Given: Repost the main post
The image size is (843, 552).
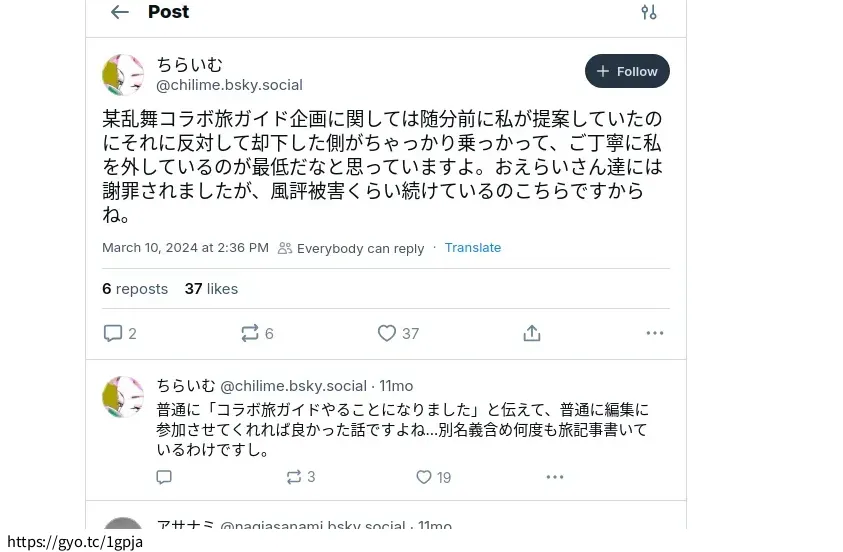Looking at the screenshot, I should (250, 333).
